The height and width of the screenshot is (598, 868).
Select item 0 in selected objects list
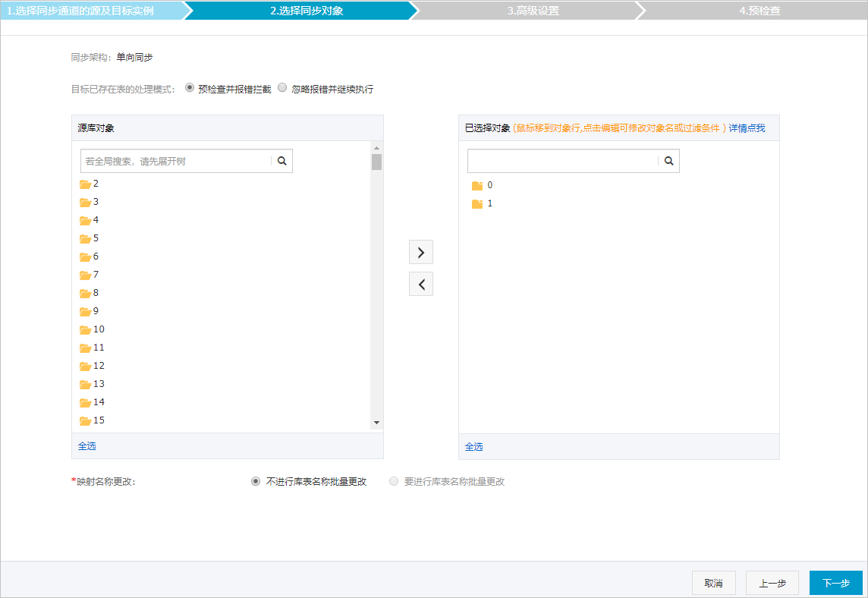(x=490, y=185)
